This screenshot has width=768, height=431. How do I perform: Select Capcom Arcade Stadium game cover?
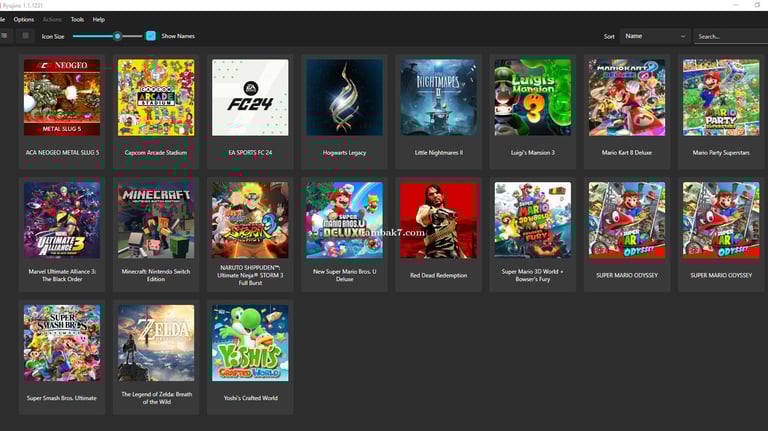[156, 97]
